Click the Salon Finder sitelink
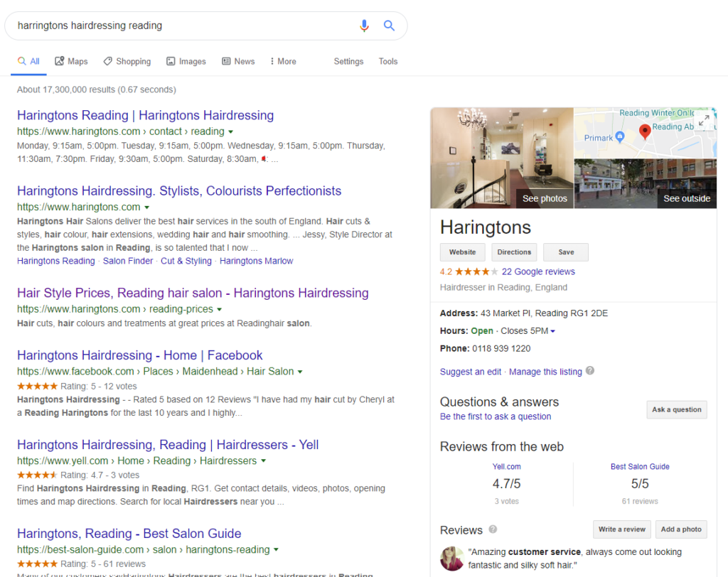The height and width of the screenshot is (577, 728). 128,261
